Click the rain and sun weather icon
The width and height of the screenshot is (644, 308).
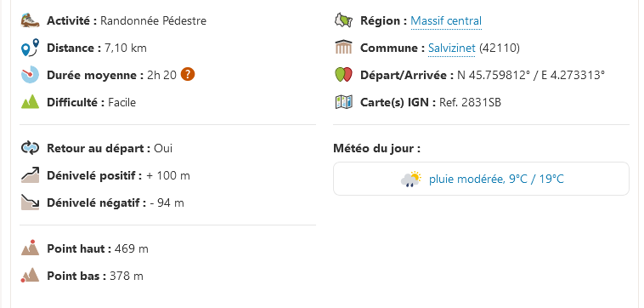point(411,179)
